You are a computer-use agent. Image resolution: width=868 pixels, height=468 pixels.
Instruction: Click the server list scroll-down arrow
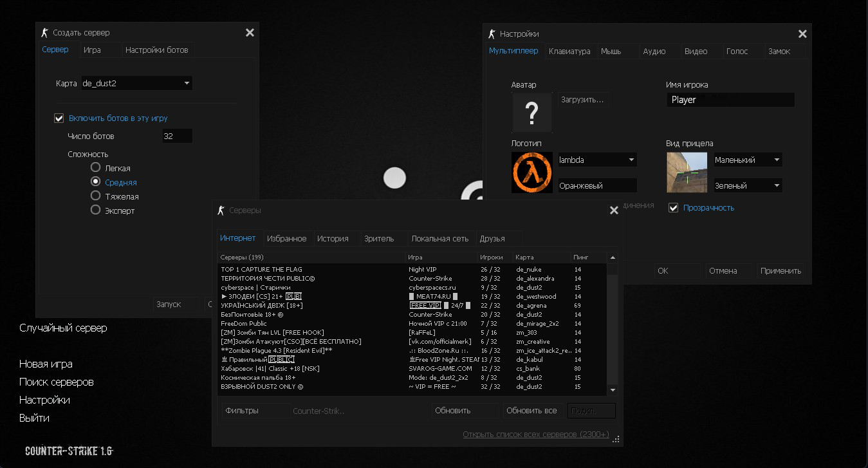coord(613,390)
